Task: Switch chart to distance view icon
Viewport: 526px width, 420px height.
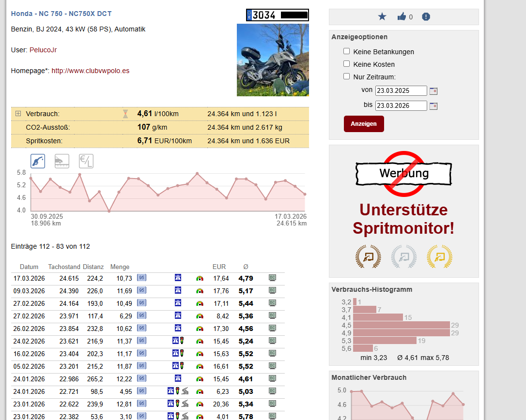Action: [62, 161]
